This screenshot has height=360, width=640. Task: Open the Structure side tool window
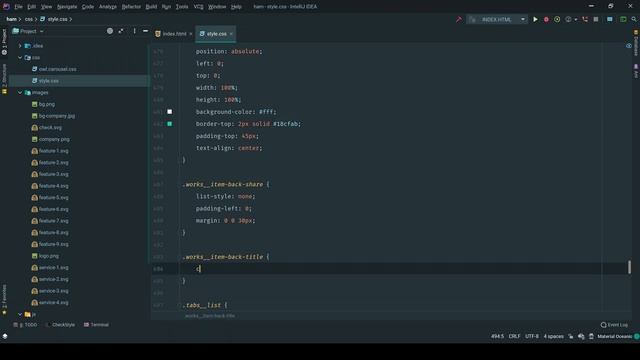point(4,79)
